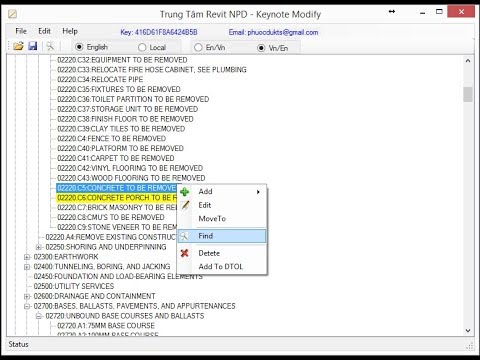Viewport: 480px width, 360px height.
Task: Select 02220.C41:CARPET TO BE REMOVED
Action: click(x=116, y=158)
